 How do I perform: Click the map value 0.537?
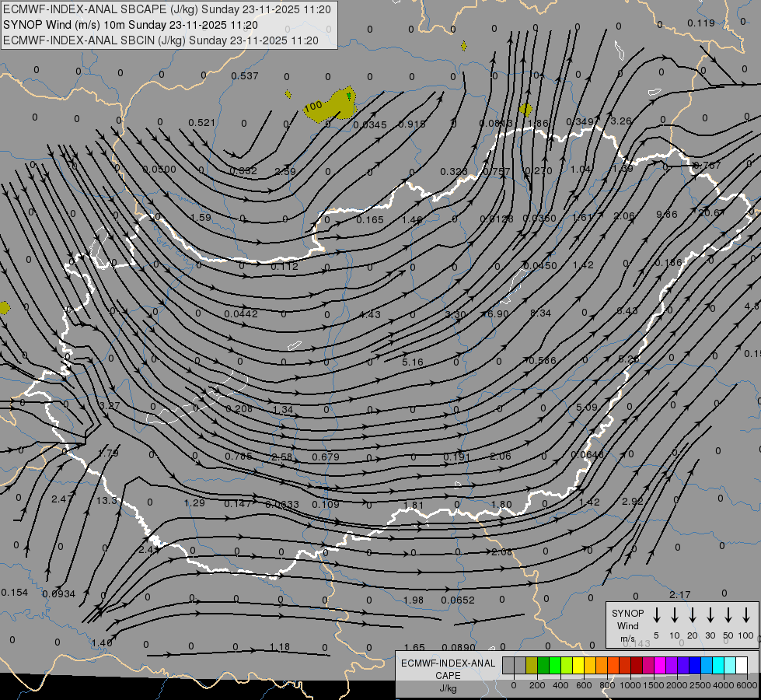pyautogui.click(x=245, y=75)
